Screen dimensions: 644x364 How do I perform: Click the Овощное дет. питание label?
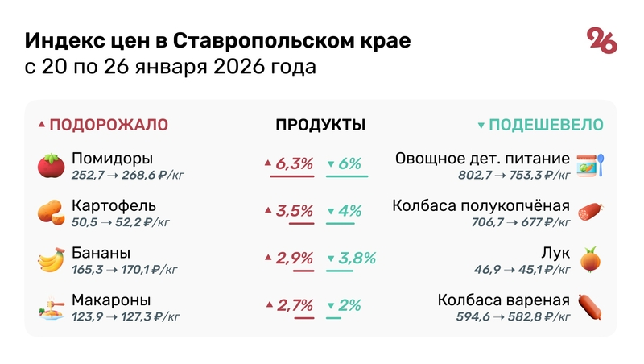[x=482, y=158]
